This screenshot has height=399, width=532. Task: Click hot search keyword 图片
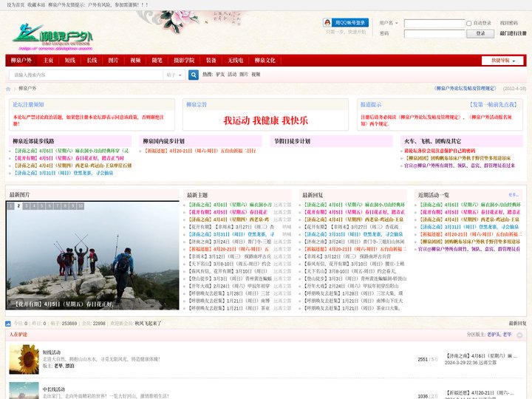[x=244, y=75]
